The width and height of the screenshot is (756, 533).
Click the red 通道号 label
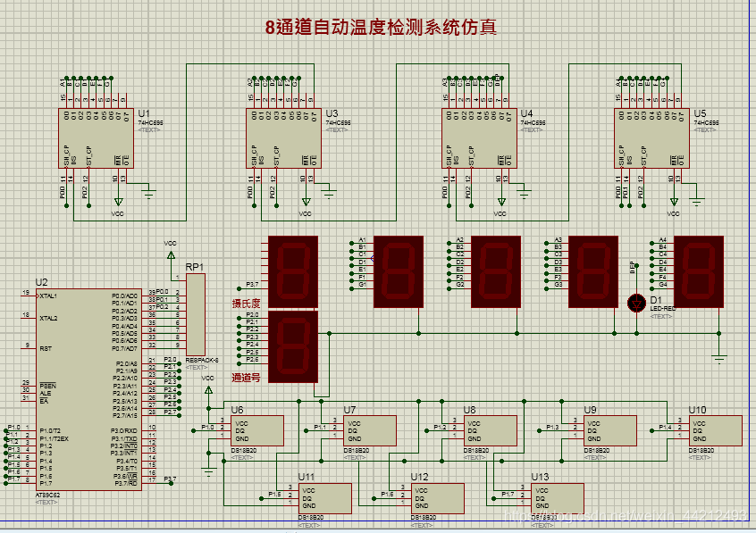click(x=246, y=378)
